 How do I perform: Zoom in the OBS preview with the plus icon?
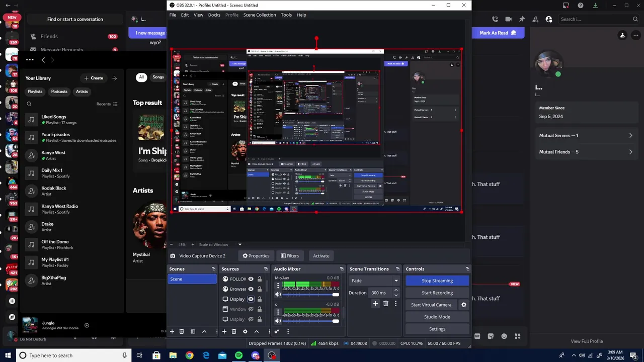pyautogui.click(x=193, y=245)
